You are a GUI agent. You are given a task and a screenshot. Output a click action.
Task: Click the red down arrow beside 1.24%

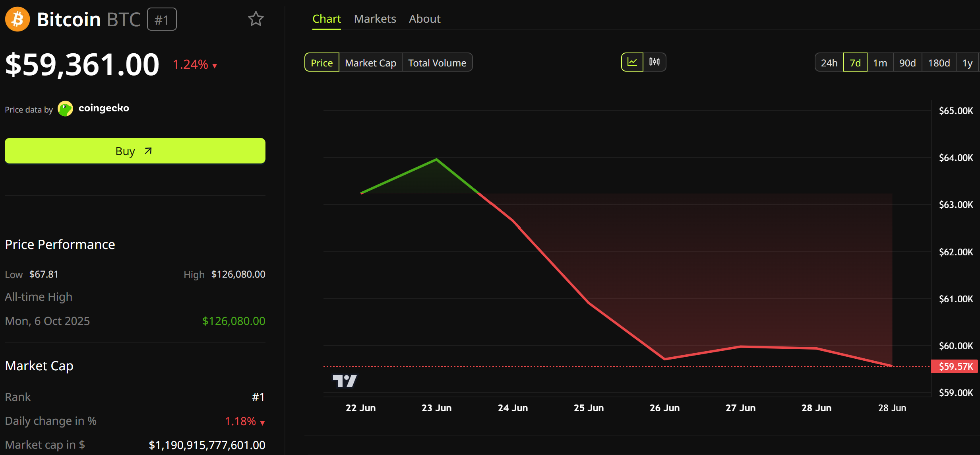point(215,66)
